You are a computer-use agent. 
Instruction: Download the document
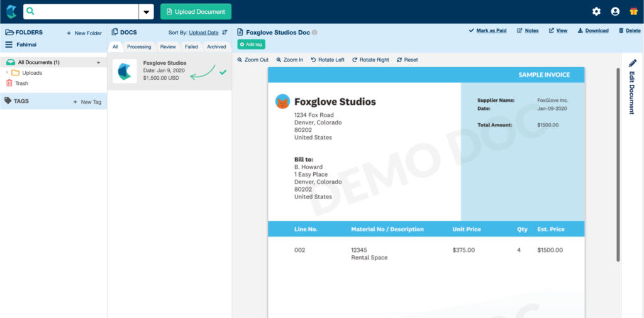pyautogui.click(x=593, y=30)
